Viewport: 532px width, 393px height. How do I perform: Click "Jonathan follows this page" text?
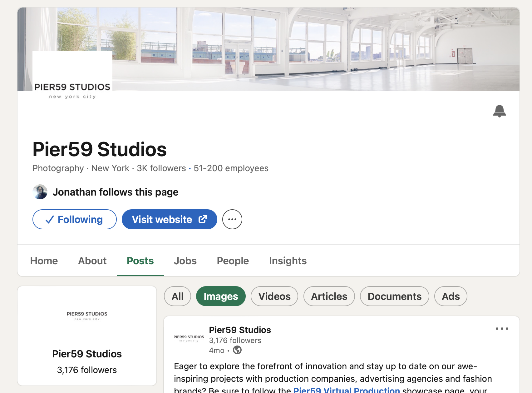click(116, 192)
